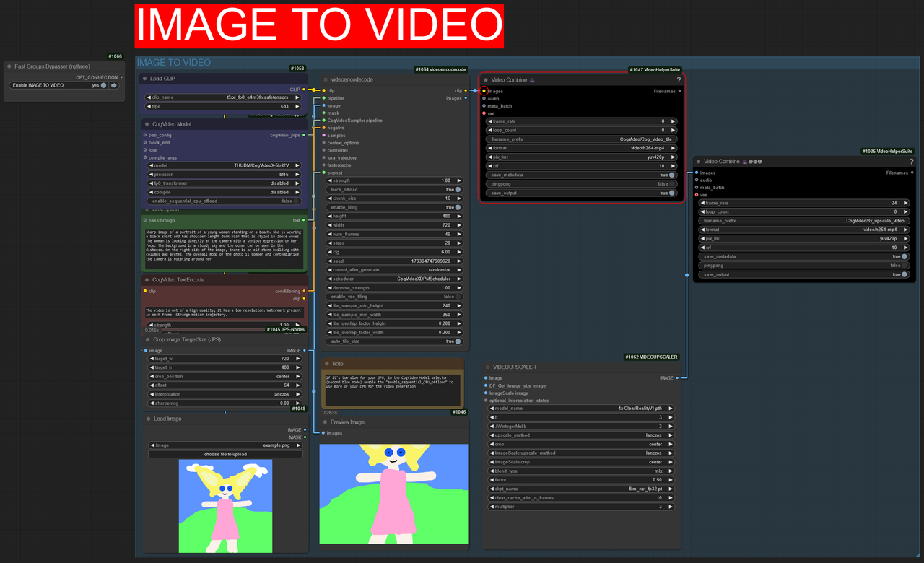Toggle enable_vae_tiling in videoencodecode
924x563 pixels.
pos(457,297)
